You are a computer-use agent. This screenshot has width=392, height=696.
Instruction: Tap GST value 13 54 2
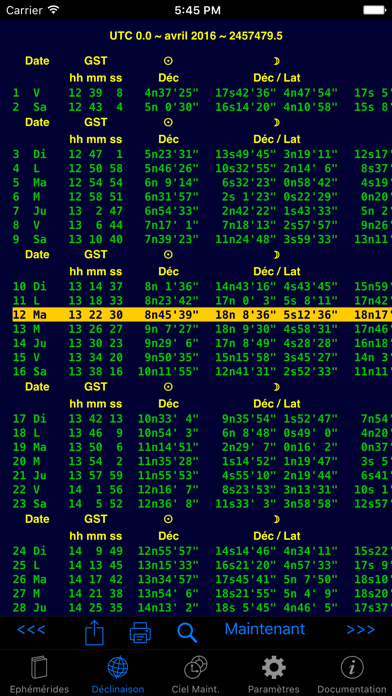pos(95,461)
